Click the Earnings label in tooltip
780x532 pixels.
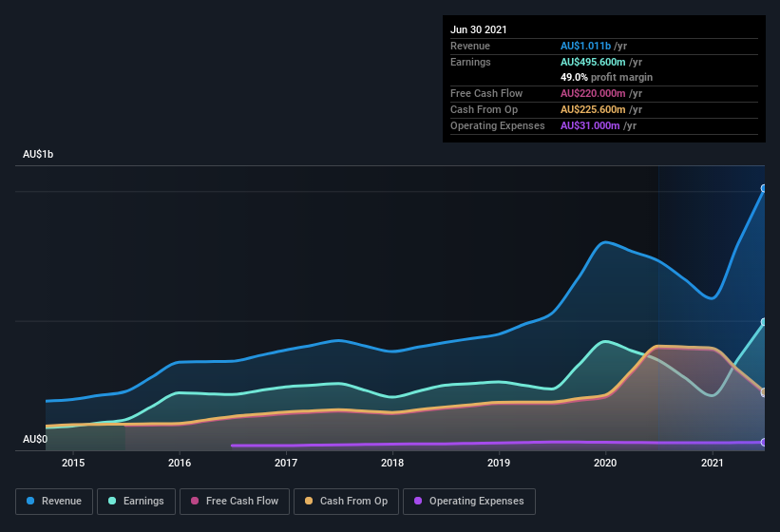point(470,62)
